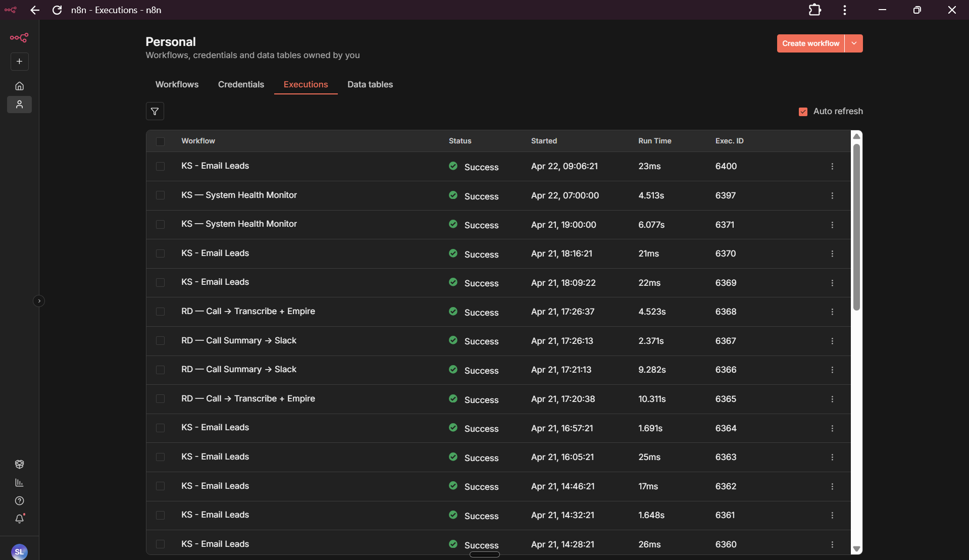
Task: Click the Create workflow button
Action: [x=809, y=43]
